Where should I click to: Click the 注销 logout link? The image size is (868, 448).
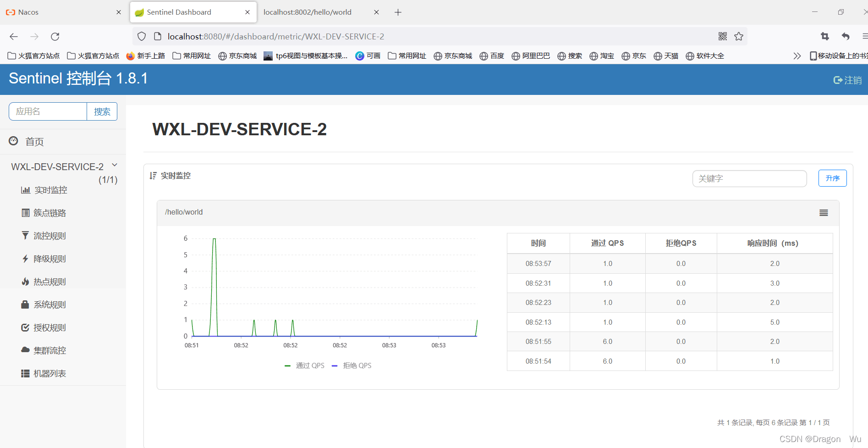(847, 80)
